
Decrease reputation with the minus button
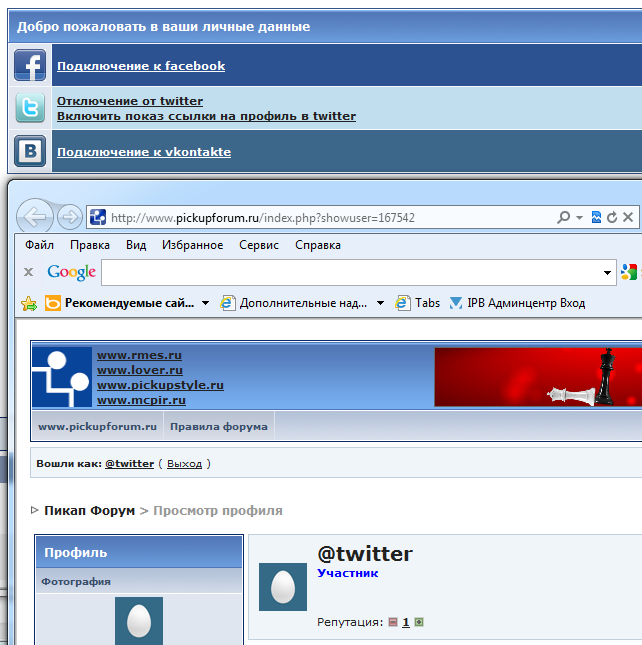tap(393, 622)
